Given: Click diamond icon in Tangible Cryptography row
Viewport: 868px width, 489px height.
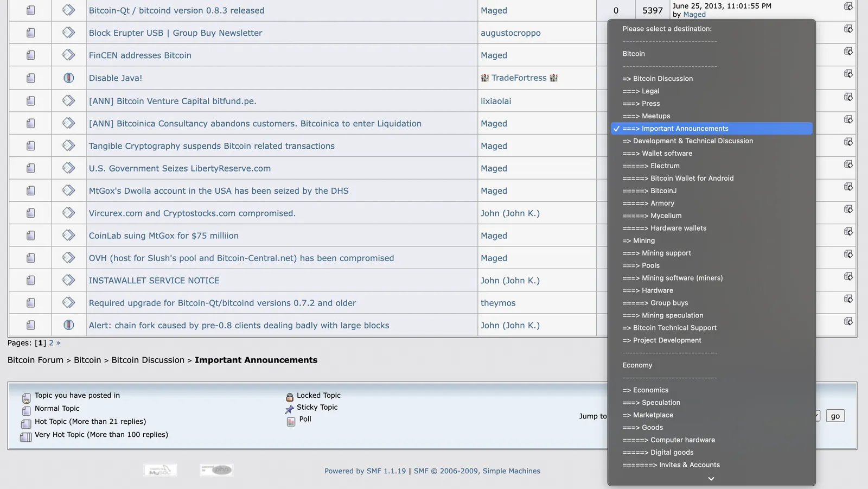Looking at the screenshot, I should pos(68,145).
